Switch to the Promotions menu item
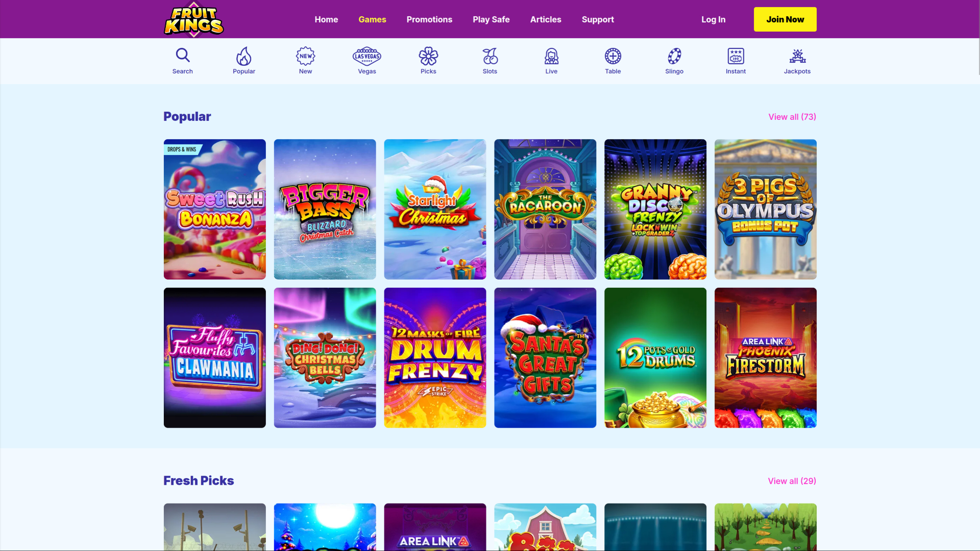 [x=429, y=19]
